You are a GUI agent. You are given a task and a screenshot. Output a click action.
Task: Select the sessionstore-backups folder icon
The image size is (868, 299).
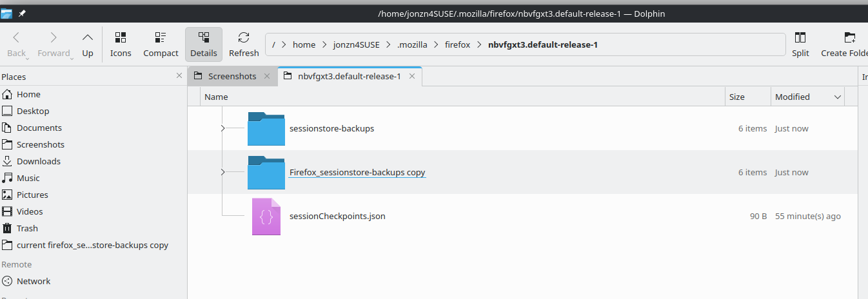point(266,129)
